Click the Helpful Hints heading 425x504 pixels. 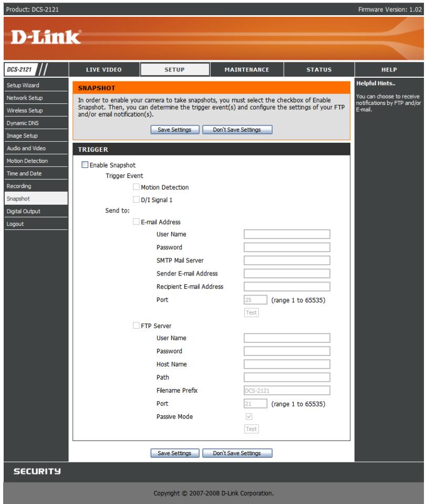376,83
